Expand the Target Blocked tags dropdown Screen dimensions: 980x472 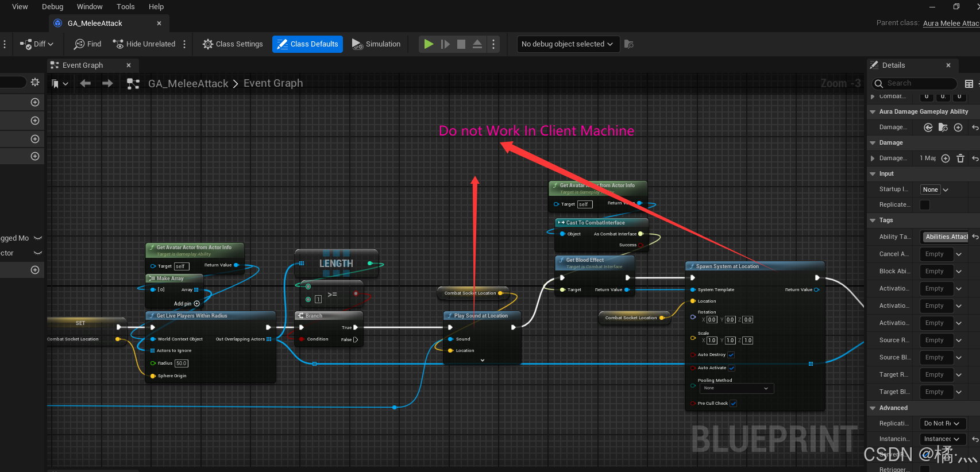click(x=959, y=392)
